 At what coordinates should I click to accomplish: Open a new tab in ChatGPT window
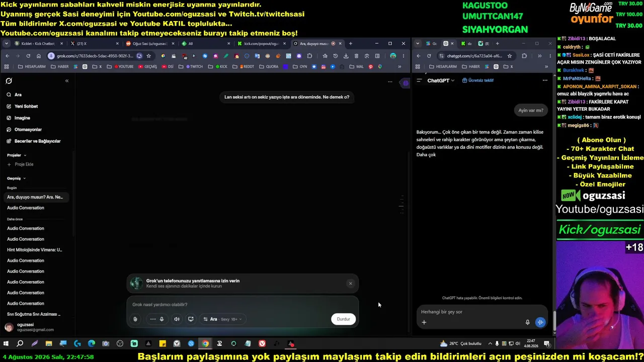point(497,44)
